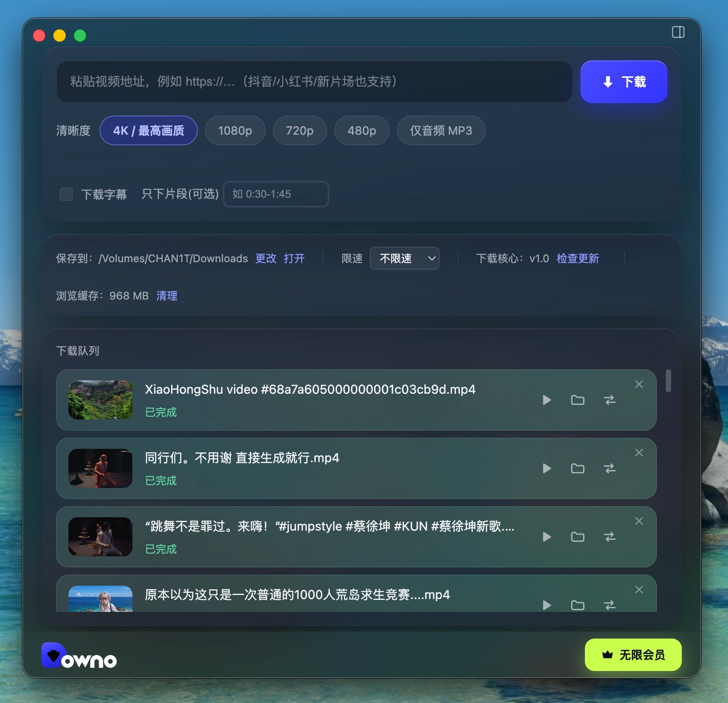Remove XiaoHongShu video from queue
The image size is (728, 703).
[x=639, y=384]
